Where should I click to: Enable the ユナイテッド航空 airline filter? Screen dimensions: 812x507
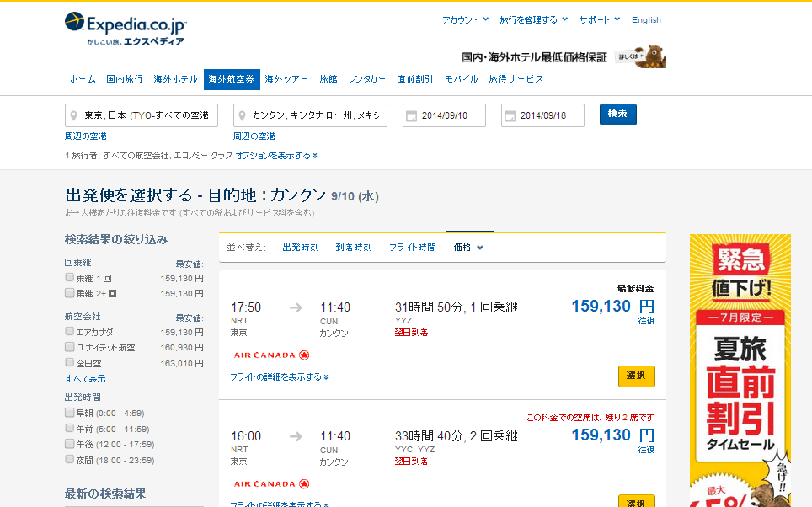tap(70, 347)
